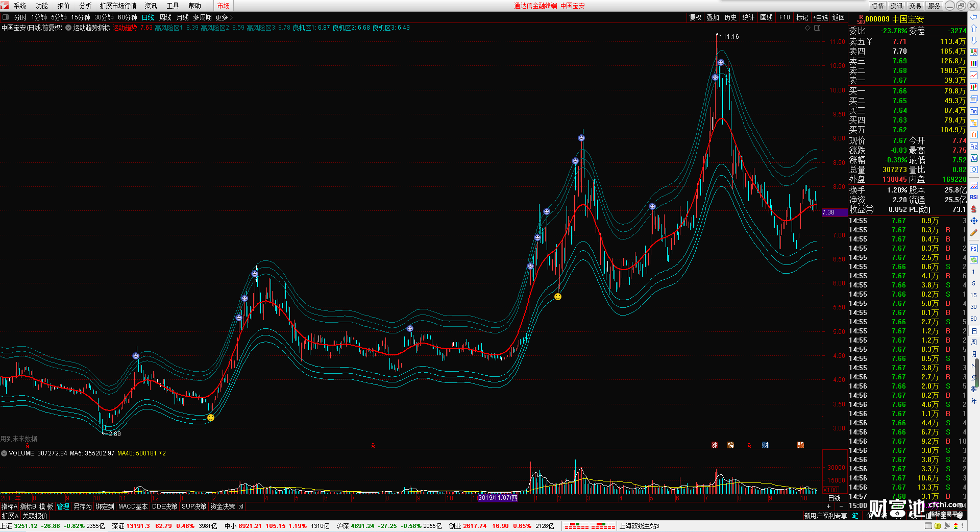Expand the VOLUME indicator dropdown arrow
The height and width of the screenshot is (532, 980).
[x=4, y=453]
